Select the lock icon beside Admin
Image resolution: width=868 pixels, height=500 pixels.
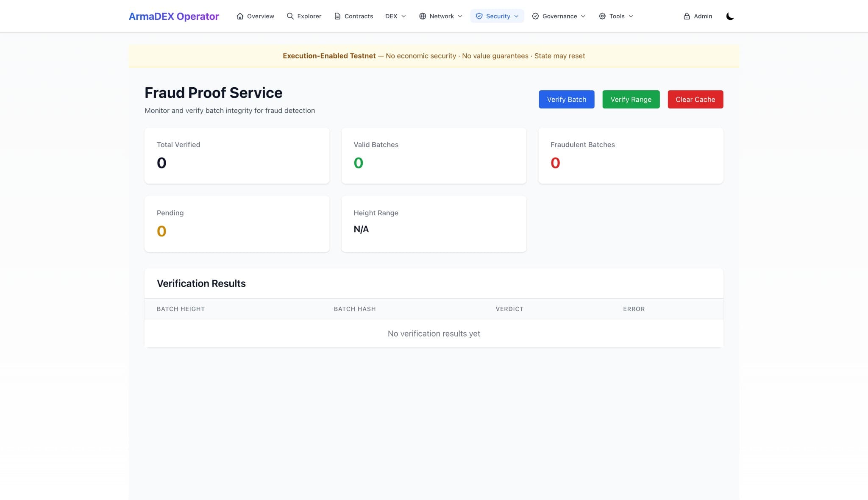687,16
